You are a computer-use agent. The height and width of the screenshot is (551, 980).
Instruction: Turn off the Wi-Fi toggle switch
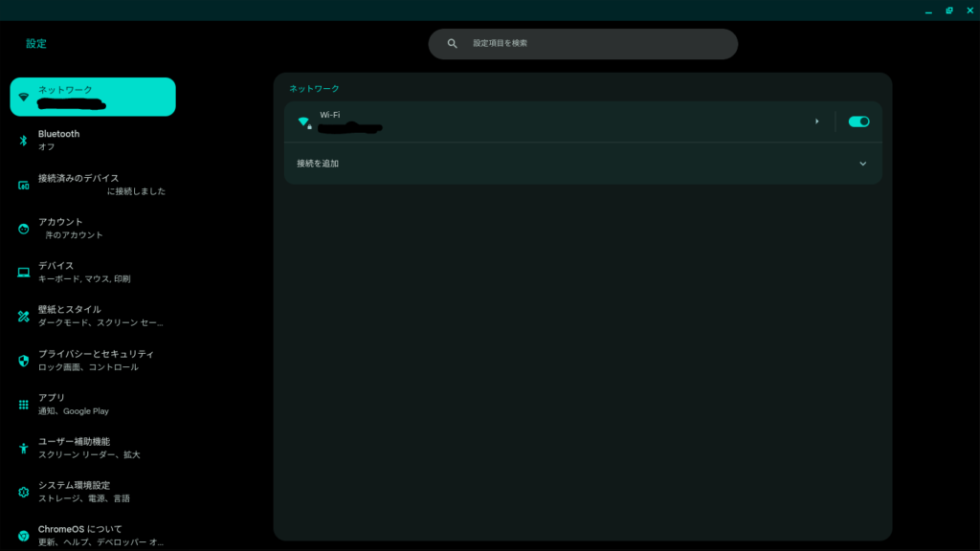[858, 121]
